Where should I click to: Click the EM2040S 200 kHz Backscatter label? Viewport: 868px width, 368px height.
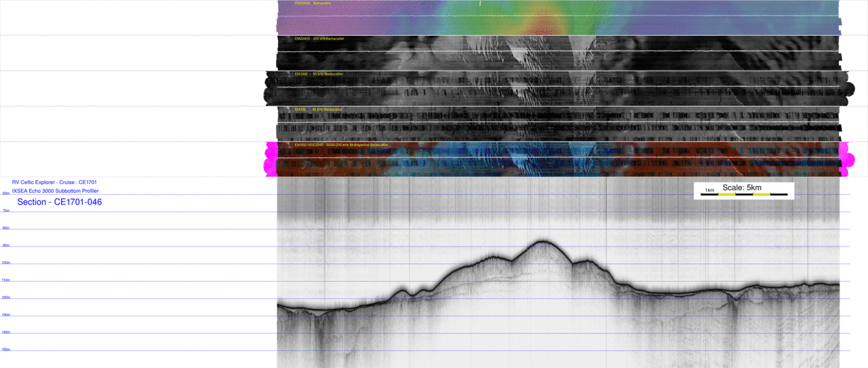coord(319,39)
